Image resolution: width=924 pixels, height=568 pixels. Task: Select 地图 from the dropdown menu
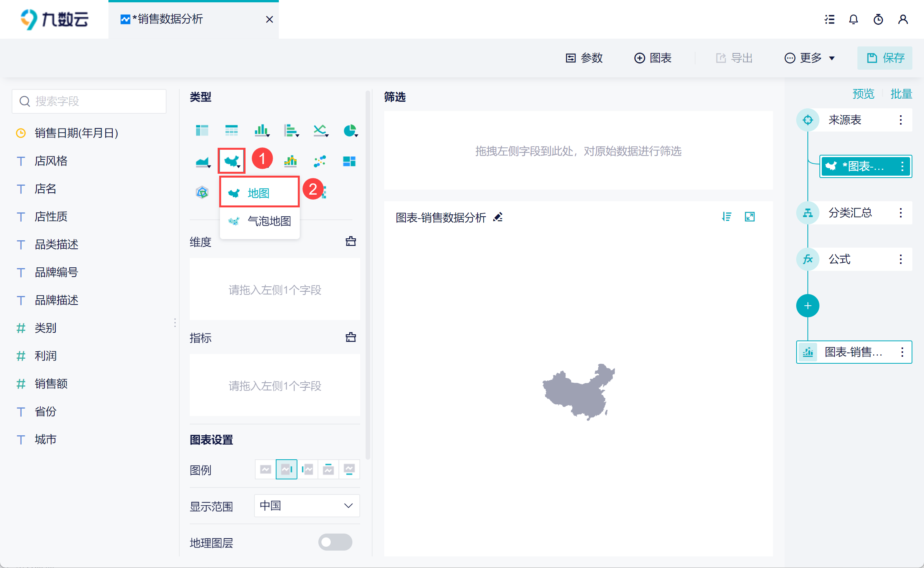point(259,192)
